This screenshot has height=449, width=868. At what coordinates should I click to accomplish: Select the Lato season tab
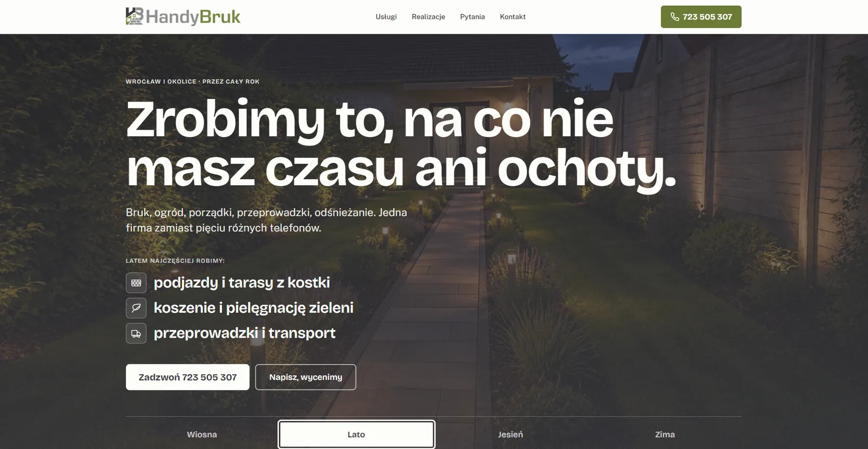click(x=356, y=434)
